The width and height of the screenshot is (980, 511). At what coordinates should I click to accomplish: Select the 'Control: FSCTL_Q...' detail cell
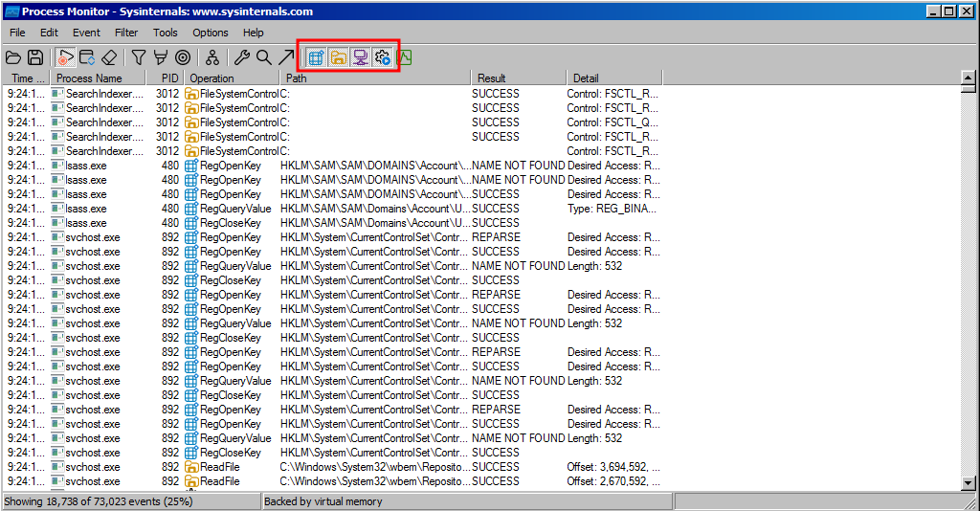pos(612,122)
